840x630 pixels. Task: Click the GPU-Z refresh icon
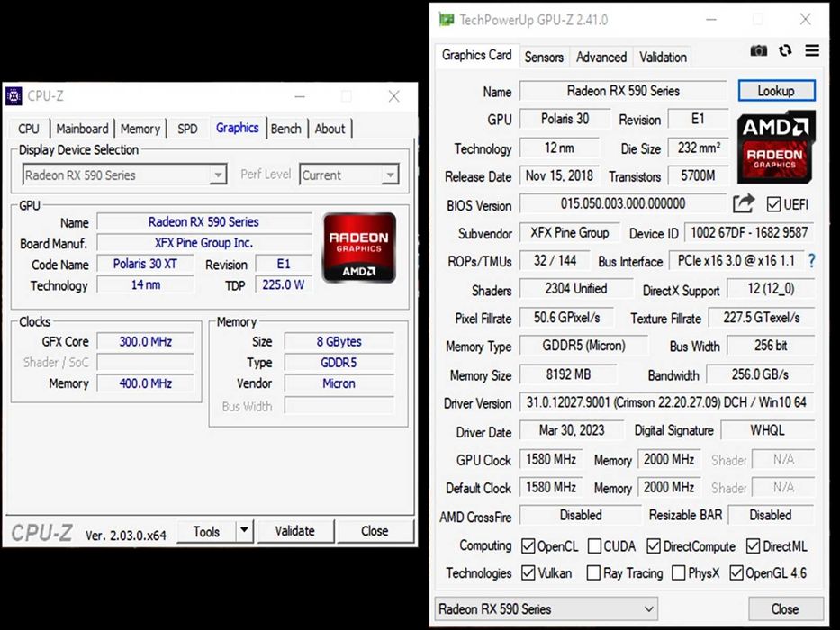(x=785, y=50)
